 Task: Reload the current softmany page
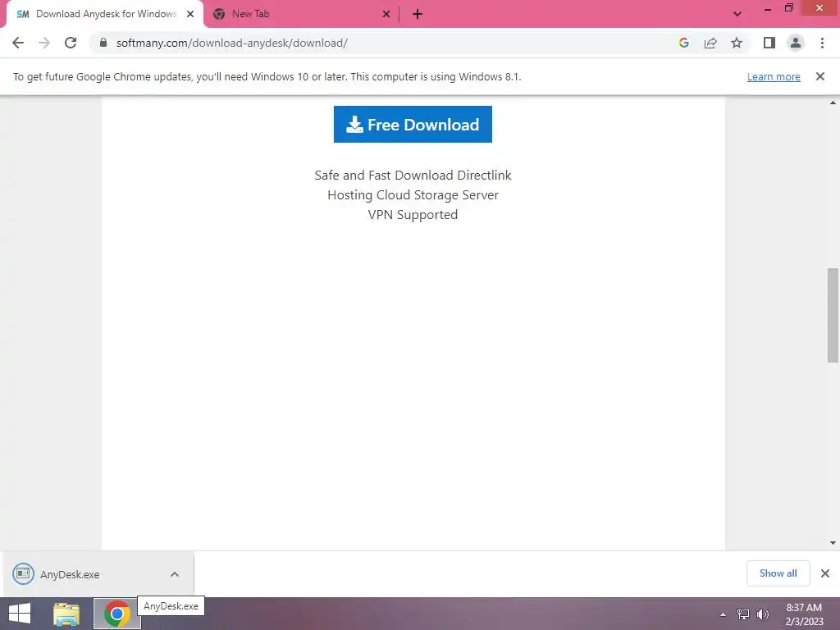[71, 43]
